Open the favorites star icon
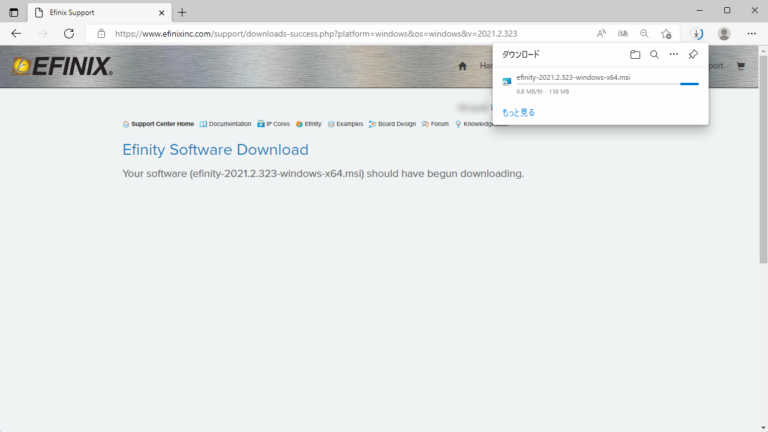 pyautogui.click(x=666, y=33)
